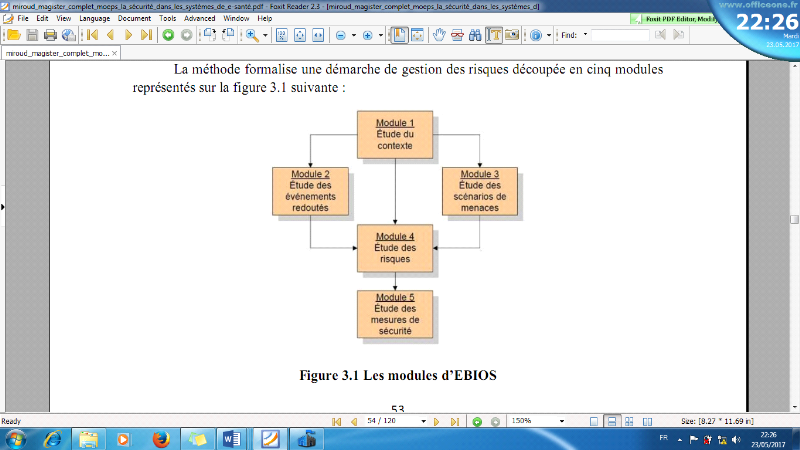Click the email document globe icon
The width and height of the screenshot is (800, 450).
tap(68, 35)
